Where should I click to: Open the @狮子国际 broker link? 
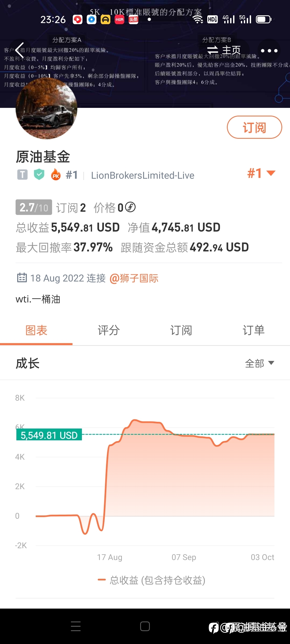pos(134,278)
